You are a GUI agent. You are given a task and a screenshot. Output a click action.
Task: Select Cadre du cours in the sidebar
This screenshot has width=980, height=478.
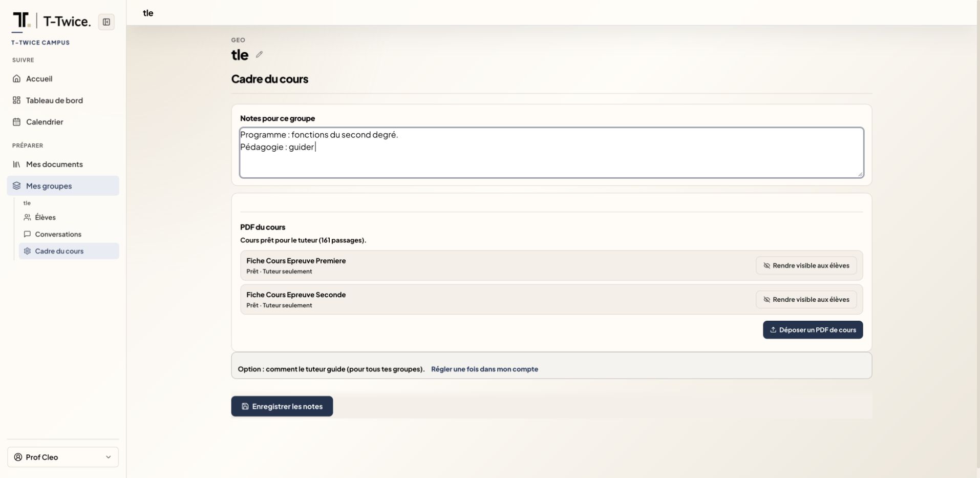pos(69,251)
